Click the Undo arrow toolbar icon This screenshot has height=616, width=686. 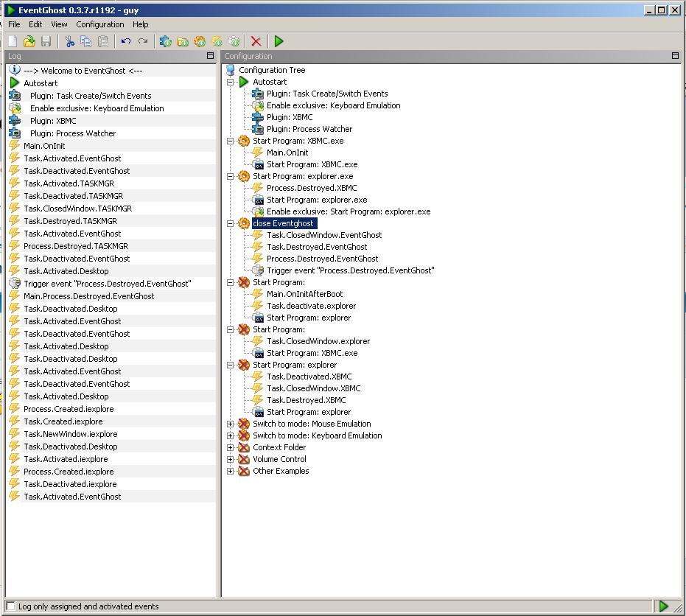(x=125, y=41)
